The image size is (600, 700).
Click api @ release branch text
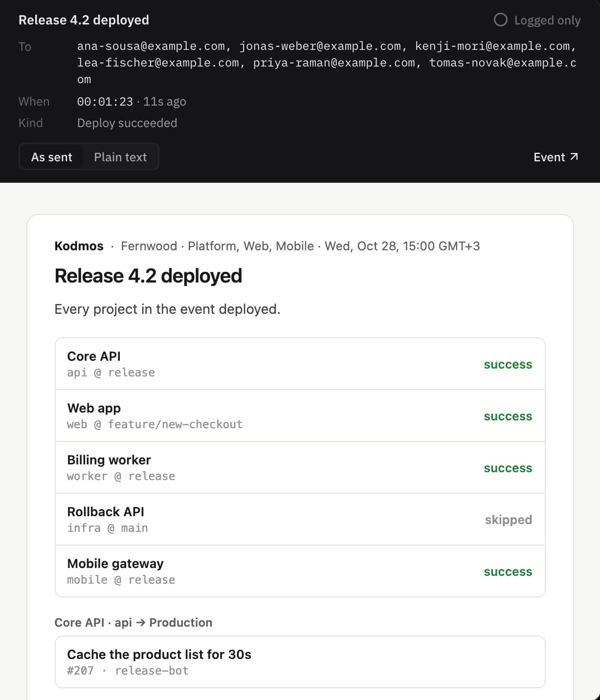pos(111,372)
